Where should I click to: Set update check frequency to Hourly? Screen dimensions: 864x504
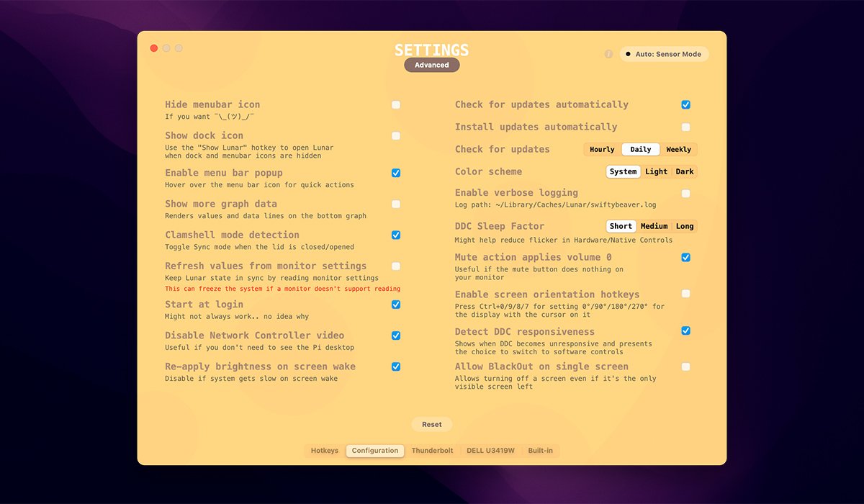tap(602, 150)
